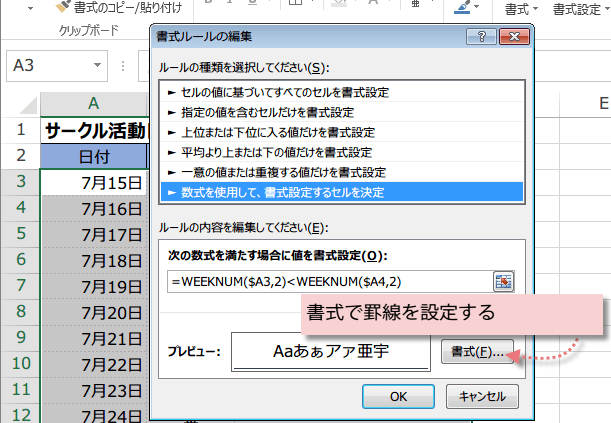The image size is (611, 423).
Task: Open the Name Box dropdown arrow
Action: pos(97,65)
